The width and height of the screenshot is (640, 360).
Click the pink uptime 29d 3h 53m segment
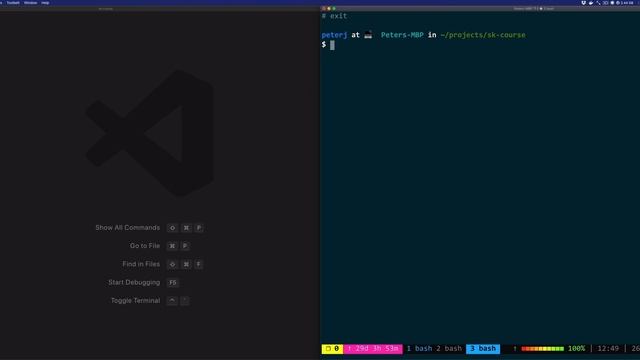[x=373, y=349]
